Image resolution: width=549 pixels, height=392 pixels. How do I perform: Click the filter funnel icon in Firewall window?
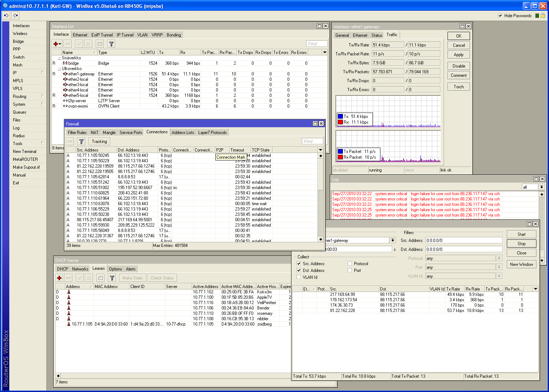point(81,142)
